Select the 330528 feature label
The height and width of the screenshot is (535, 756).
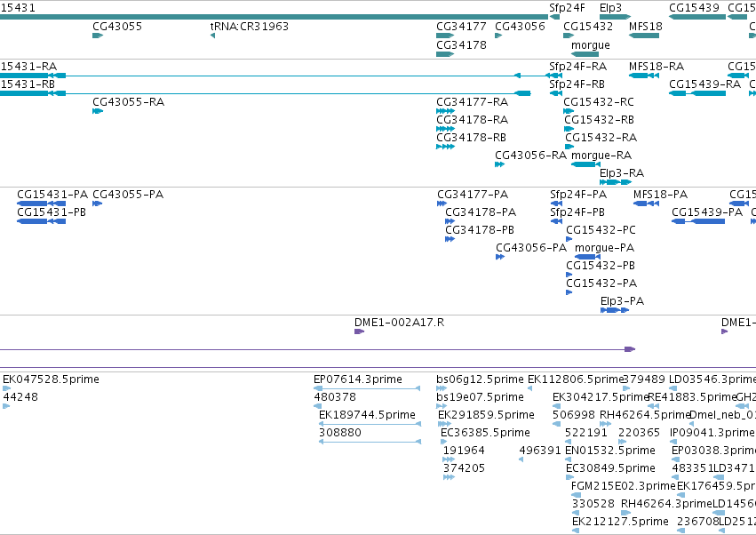[x=593, y=504]
